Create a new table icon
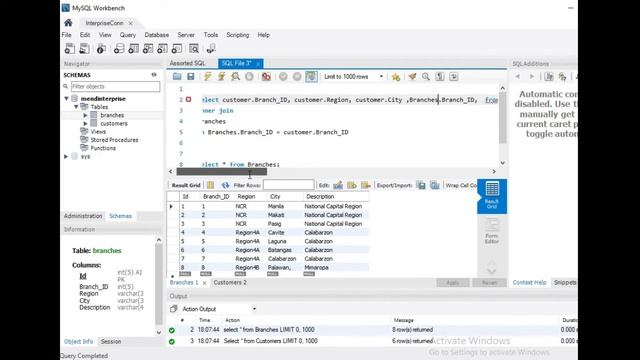This screenshot has height=360, width=640. pos(133,49)
